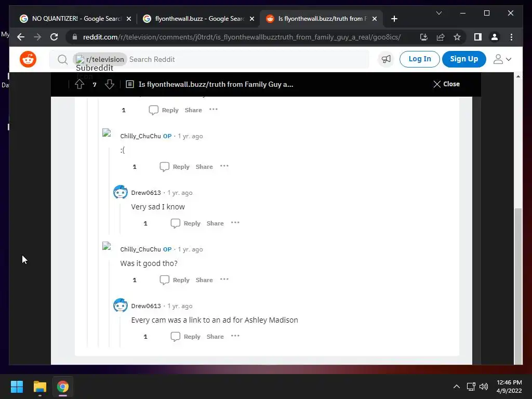
Task: Click the share page icon in address bar
Action: click(x=441, y=37)
